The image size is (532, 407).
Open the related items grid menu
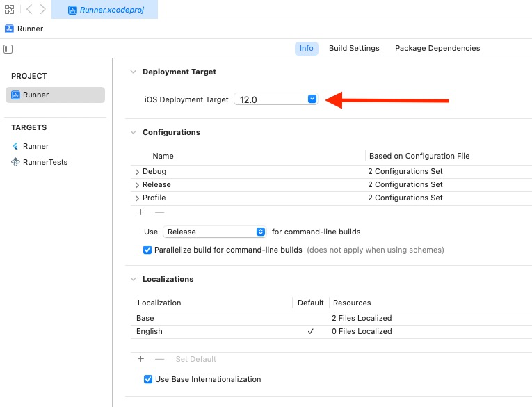point(10,9)
